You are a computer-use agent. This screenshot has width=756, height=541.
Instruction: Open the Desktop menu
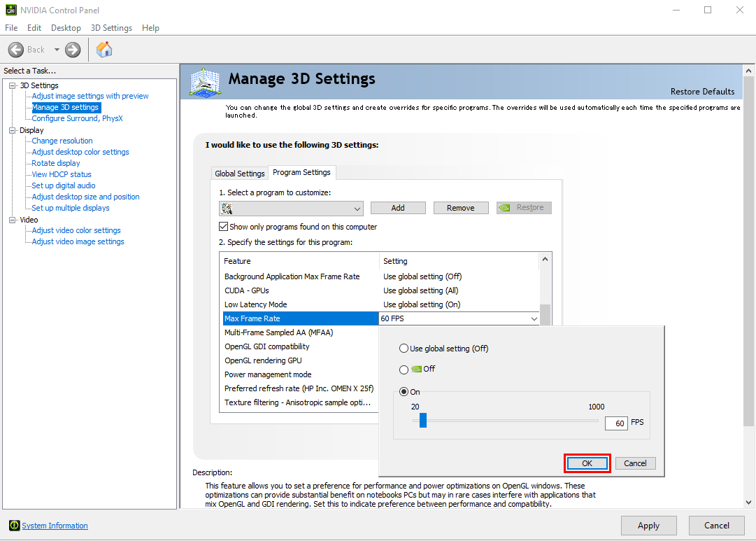(x=66, y=28)
